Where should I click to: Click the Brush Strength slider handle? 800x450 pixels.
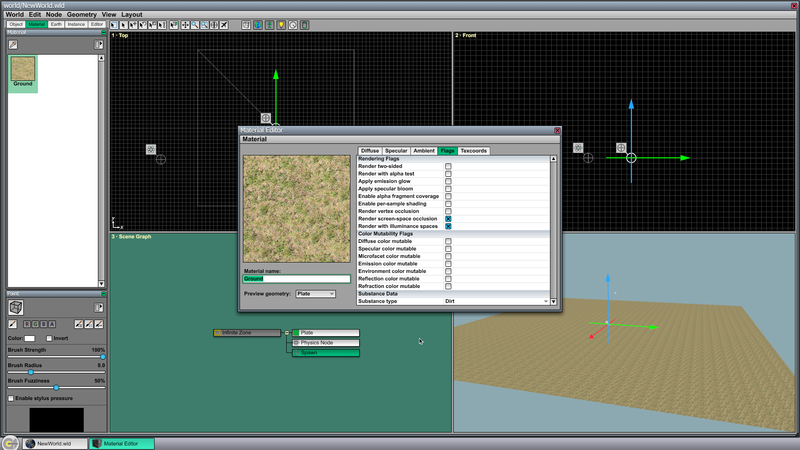(x=103, y=357)
